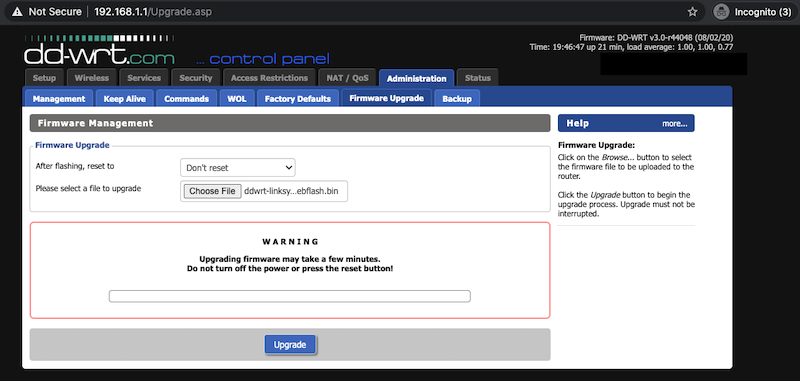800x381 pixels.
Task: Switch to the NAT / QoS tab
Action: [347, 78]
